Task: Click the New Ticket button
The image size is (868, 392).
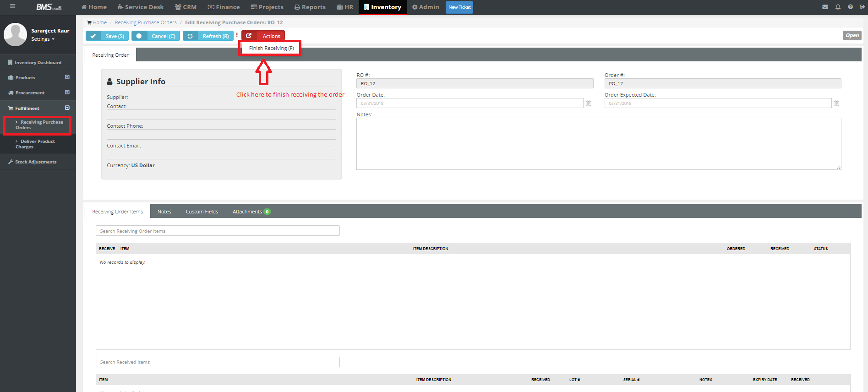Action: 459,7
